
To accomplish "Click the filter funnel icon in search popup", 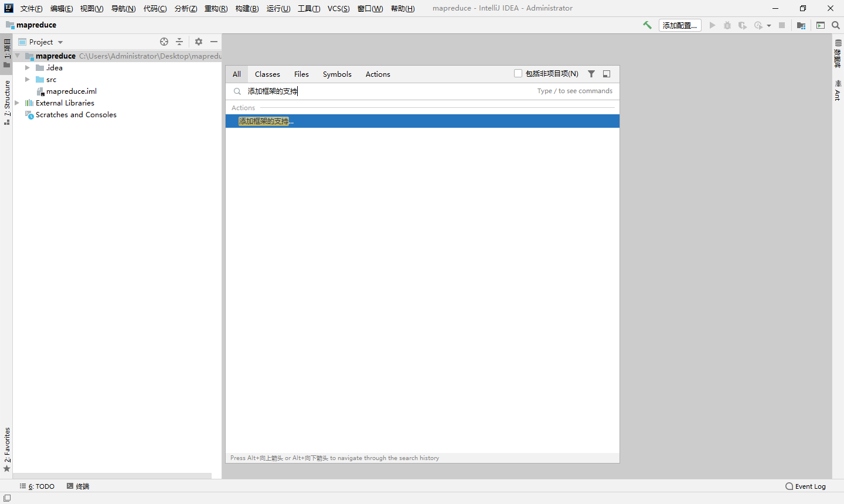I will click(591, 74).
